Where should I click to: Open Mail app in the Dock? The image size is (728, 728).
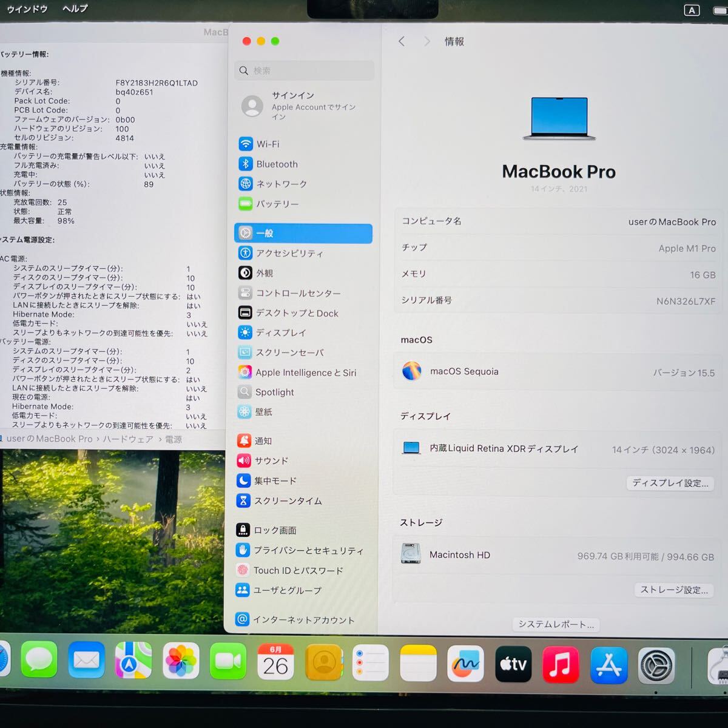pyautogui.click(x=86, y=660)
